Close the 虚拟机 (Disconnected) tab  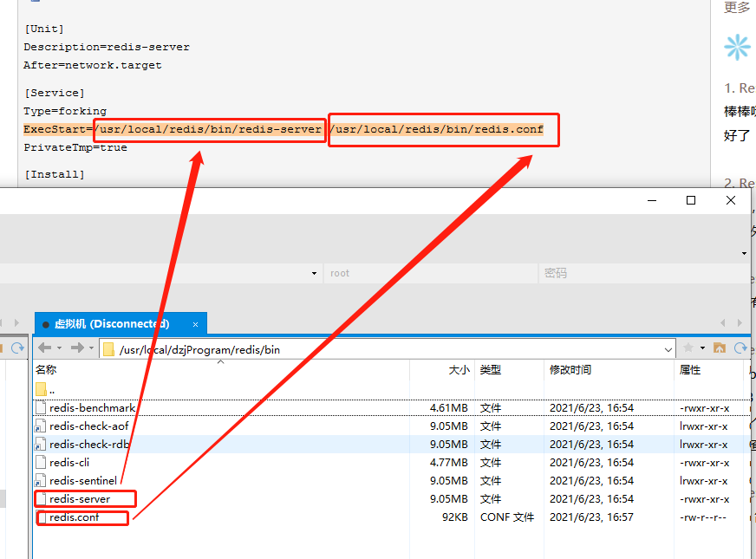pyautogui.click(x=195, y=324)
